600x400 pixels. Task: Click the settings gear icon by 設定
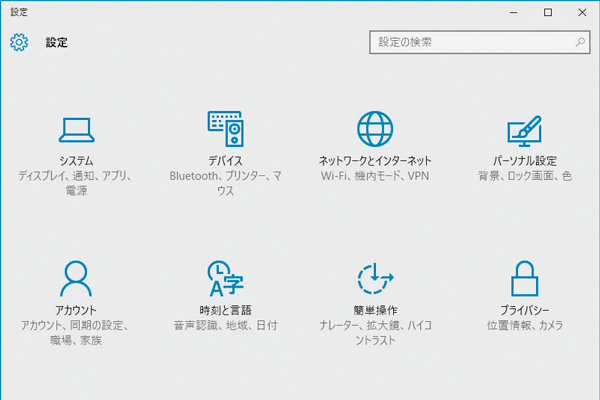19,42
